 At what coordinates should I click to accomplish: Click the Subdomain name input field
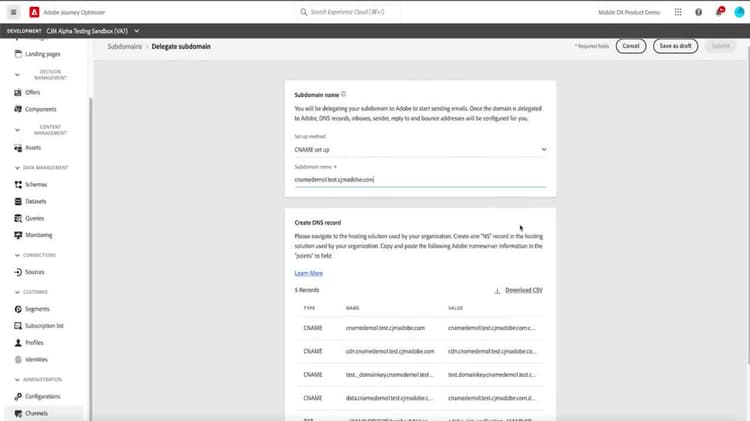[420, 179]
